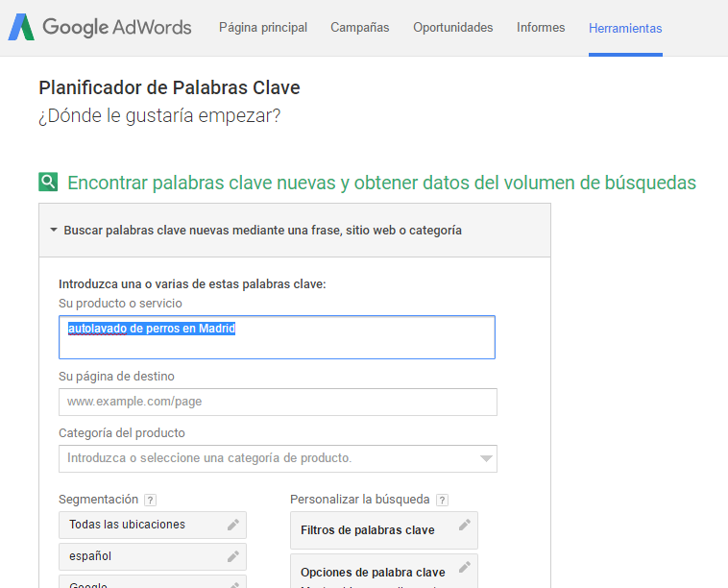Open Filtros de palabras clave box
Screen dimensions: 728x588
[384, 530]
